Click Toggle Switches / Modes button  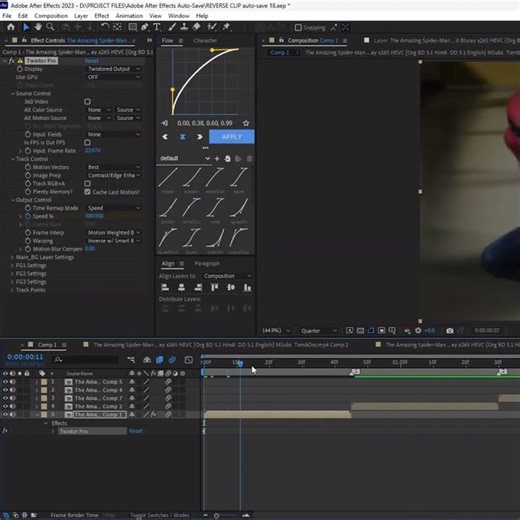click(159, 515)
